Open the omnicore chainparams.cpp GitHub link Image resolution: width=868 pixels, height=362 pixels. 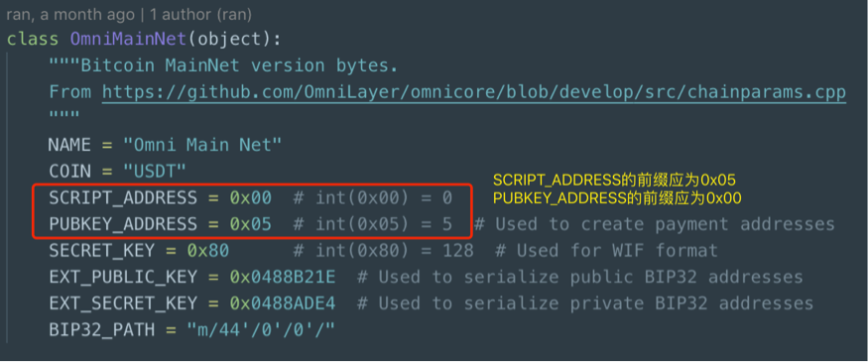point(474,92)
